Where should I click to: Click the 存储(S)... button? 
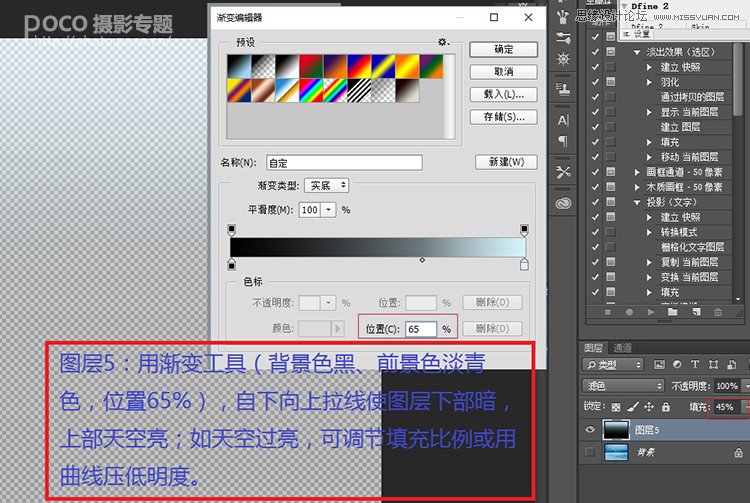(x=504, y=117)
